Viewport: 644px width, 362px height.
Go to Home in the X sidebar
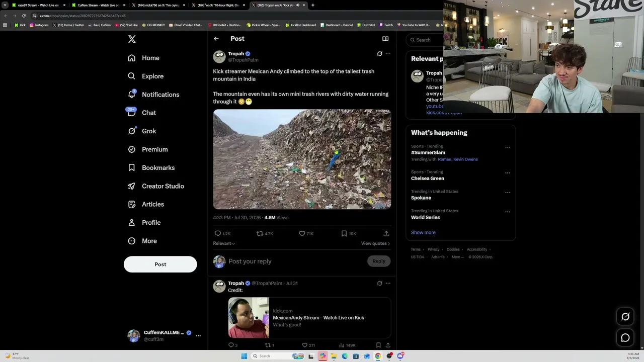[x=144, y=58]
